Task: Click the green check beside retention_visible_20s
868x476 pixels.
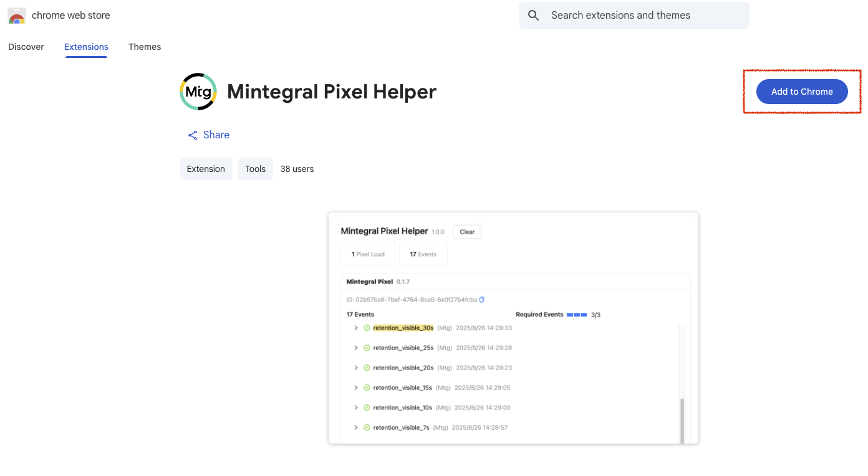Action: (x=367, y=368)
